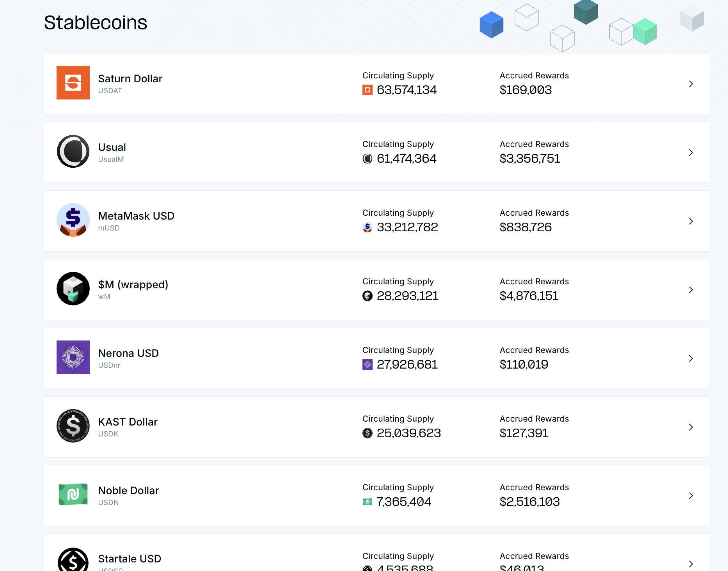Screen dimensions: 728x571
Task: Open Nerona USD details via chevron arrow
Action: pos(691,358)
